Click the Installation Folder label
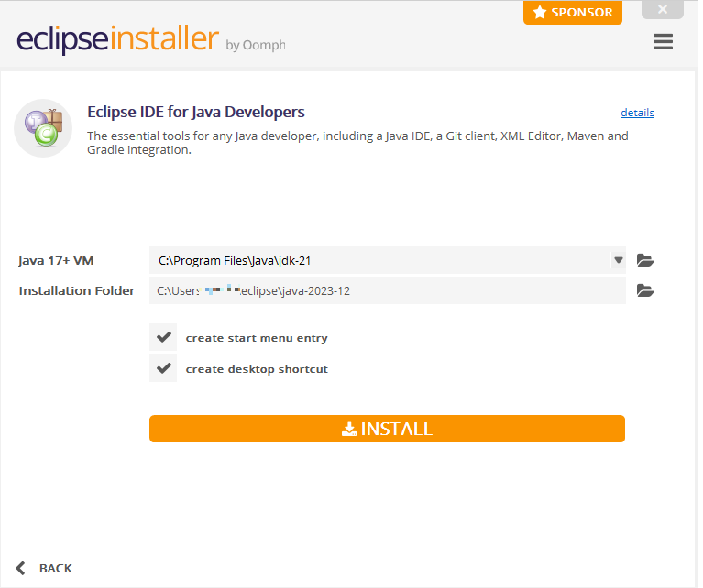The height and width of the screenshot is (588, 703). pos(77,290)
